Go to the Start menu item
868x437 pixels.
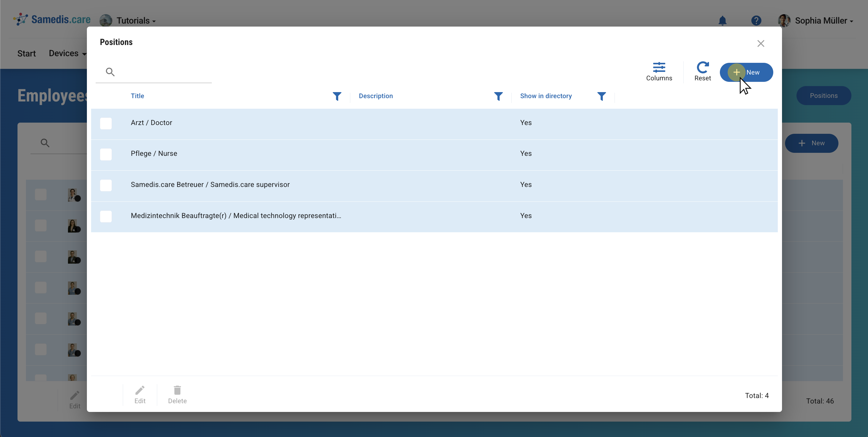pyautogui.click(x=26, y=54)
